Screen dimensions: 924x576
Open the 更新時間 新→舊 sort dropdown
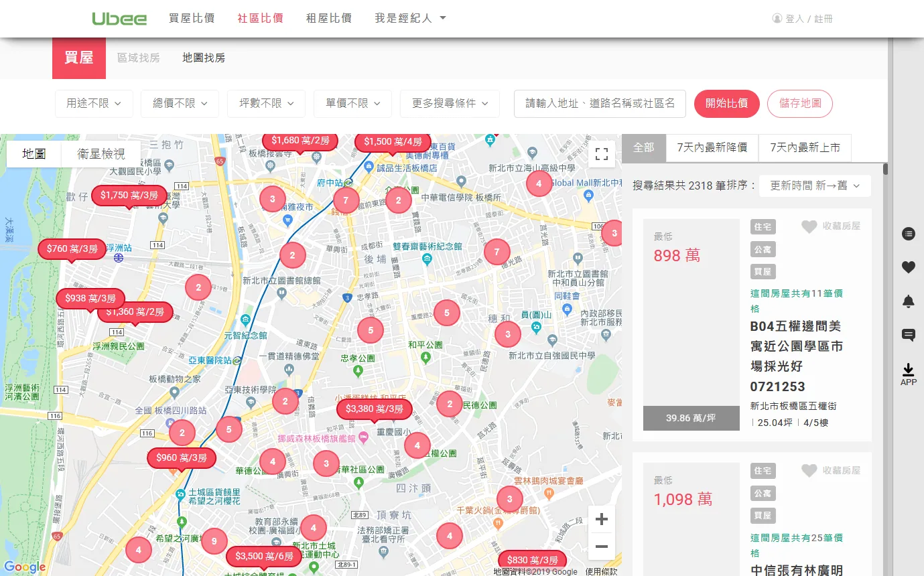pos(815,186)
